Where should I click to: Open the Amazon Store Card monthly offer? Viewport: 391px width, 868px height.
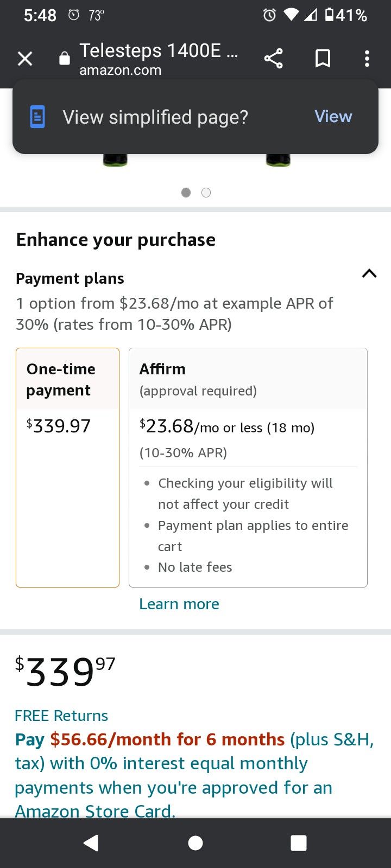click(x=194, y=775)
